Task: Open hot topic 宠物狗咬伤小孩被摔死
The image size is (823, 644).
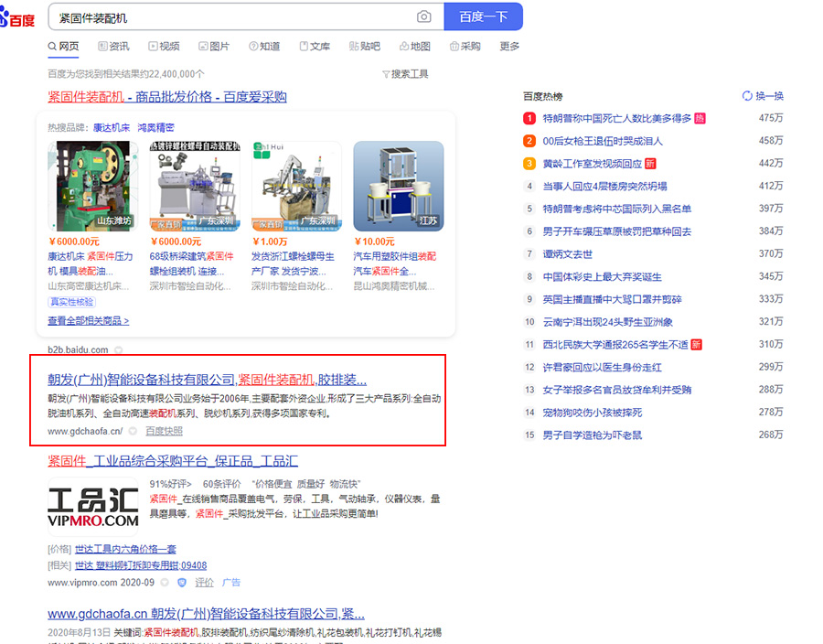Action: (592, 412)
